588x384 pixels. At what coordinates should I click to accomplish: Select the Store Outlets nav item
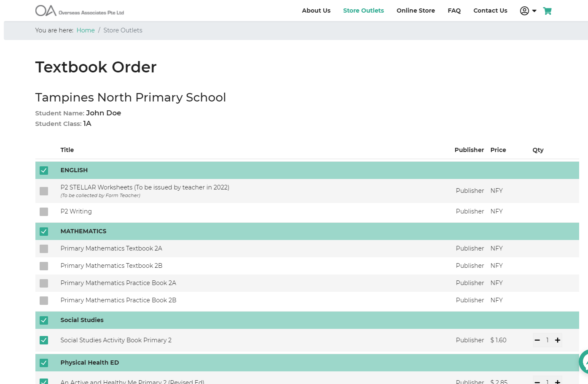[x=363, y=11]
